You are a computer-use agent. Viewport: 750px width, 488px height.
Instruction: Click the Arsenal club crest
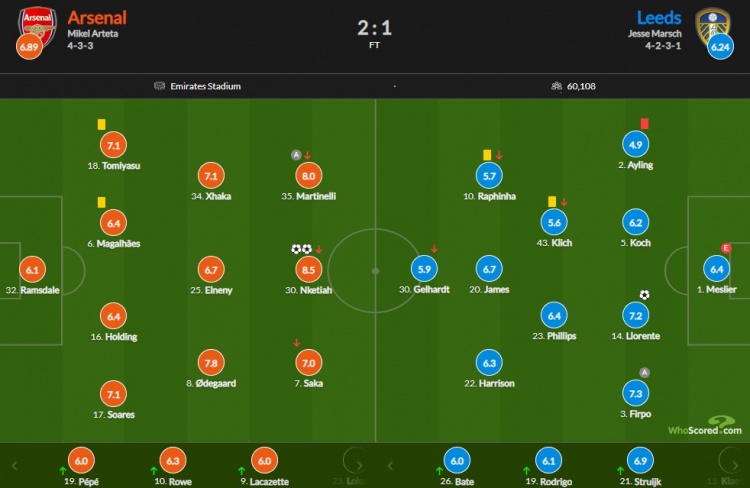[37, 26]
